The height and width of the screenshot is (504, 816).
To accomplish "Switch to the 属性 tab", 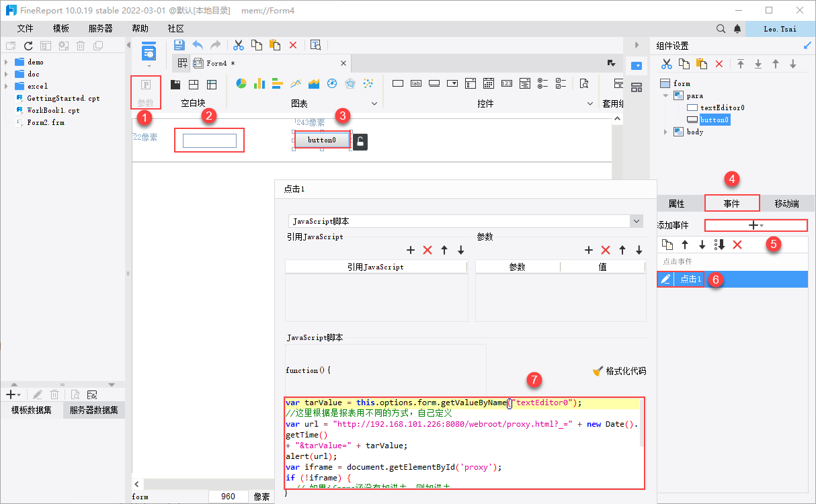I will coord(676,204).
